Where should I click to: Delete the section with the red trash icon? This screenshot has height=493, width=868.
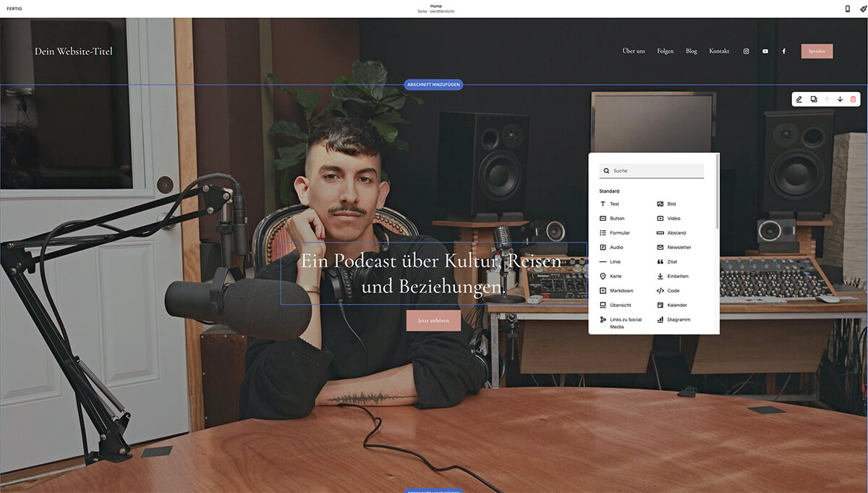(853, 99)
